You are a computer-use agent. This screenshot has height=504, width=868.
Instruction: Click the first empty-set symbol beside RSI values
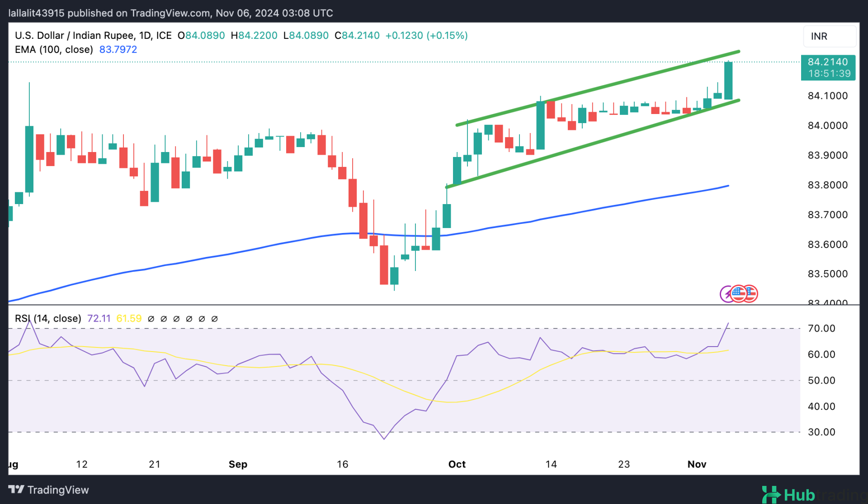pyautogui.click(x=151, y=319)
